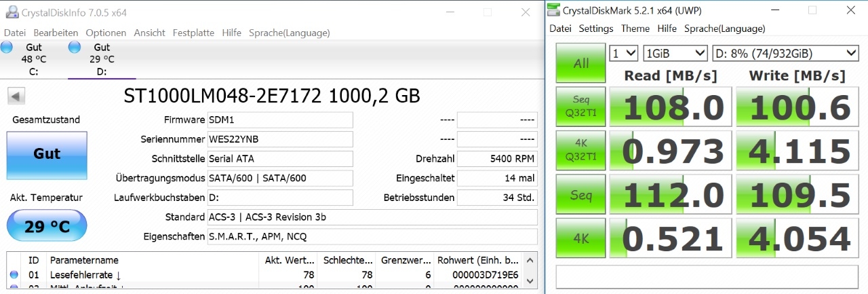The width and height of the screenshot is (868, 294).
Task: Run the Seq benchmark
Action: click(581, 195)
